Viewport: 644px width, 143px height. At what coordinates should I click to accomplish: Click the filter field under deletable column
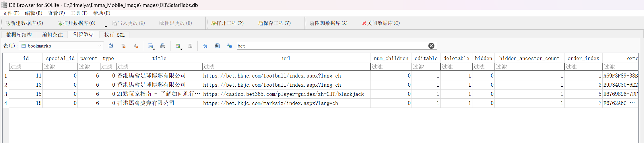pos(456,67)
